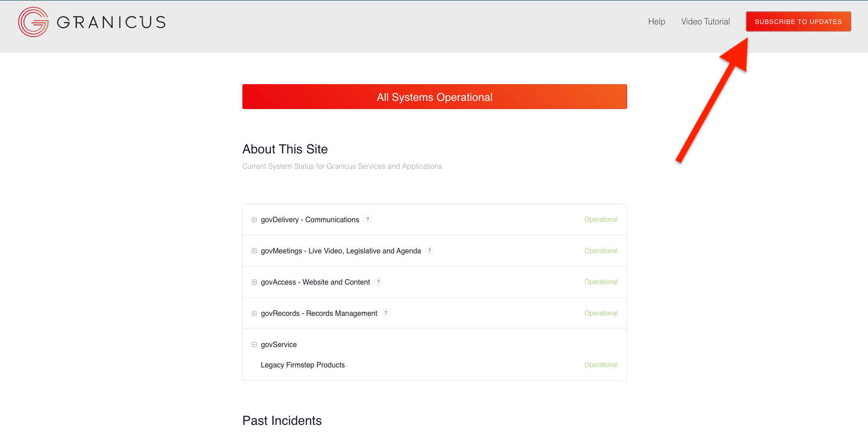This screenshot has width=868, height=438.
Task: Click Operational status for Legacy Firmstep Products
Action: (x=601, y=365)
